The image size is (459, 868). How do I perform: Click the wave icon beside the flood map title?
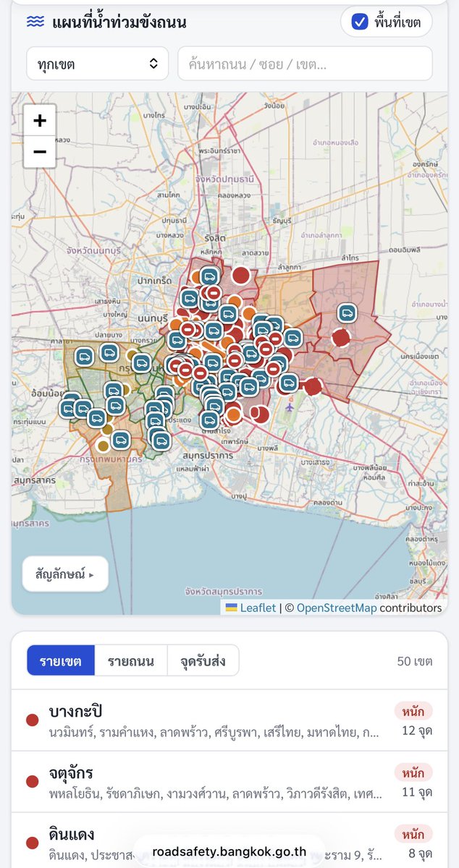point(35,22)
